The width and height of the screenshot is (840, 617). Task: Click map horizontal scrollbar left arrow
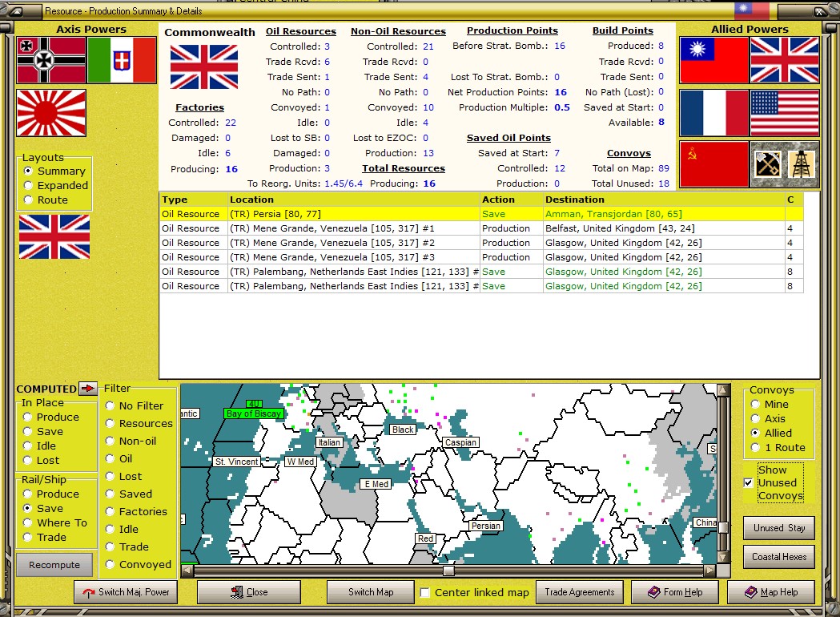[187, 571]
